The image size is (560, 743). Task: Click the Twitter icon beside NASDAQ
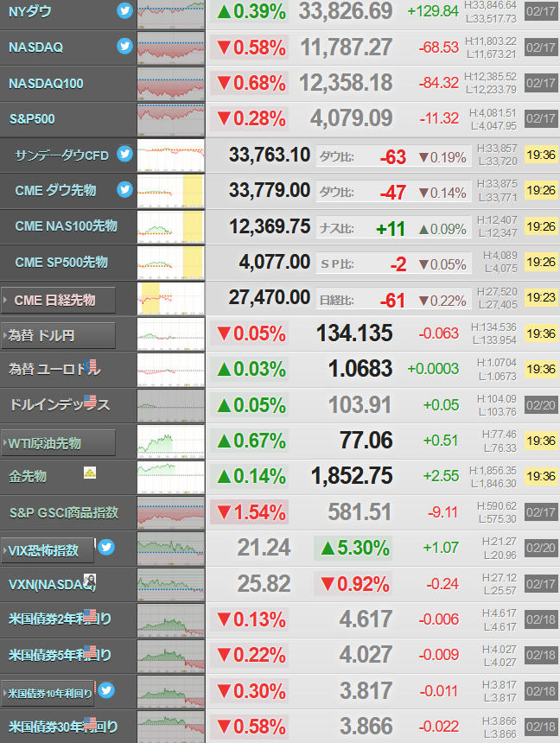tap(124, 46)
